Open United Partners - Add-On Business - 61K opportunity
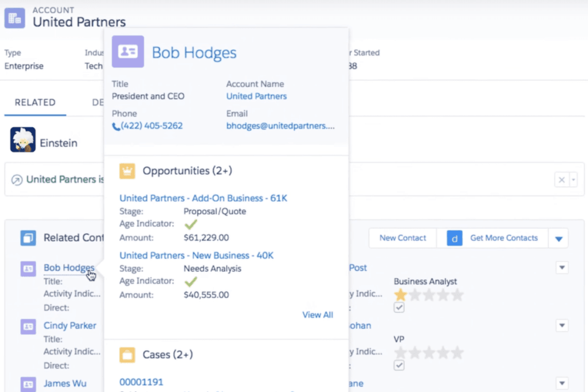Viewport: 588px width, 392px height. (x=203, y=198)
